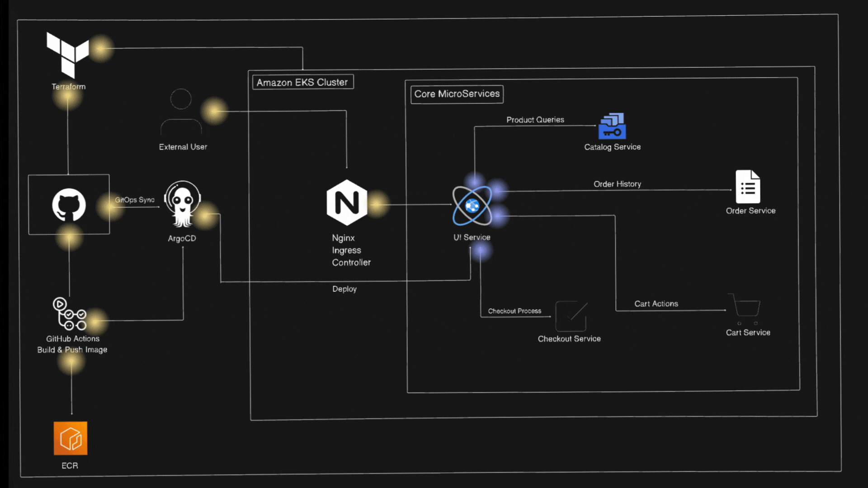Click the GitHub octocat icon
Screen dimensions: 868x488
69,205
